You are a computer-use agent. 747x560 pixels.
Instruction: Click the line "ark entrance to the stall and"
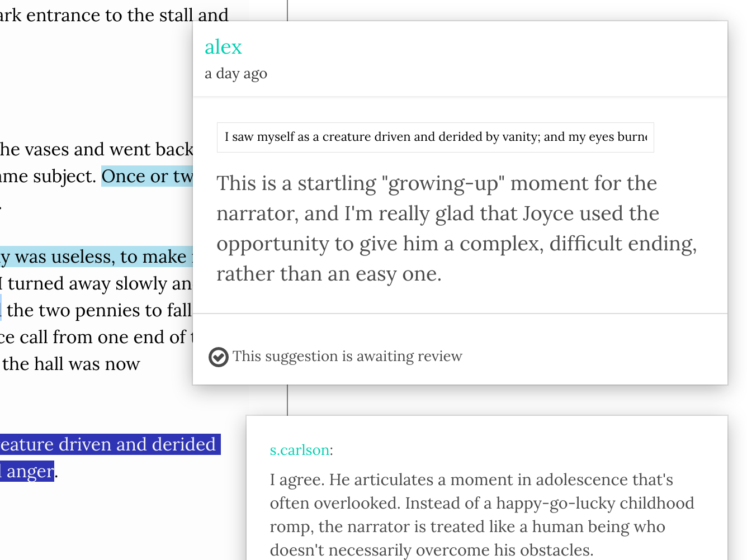pos(114,15)
